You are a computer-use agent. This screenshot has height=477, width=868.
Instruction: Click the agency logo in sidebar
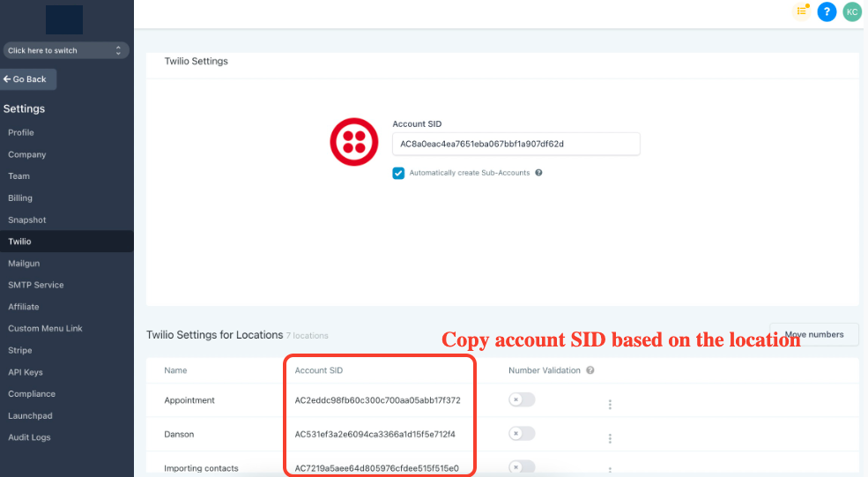pyautogui.click(x=64, y=20)
